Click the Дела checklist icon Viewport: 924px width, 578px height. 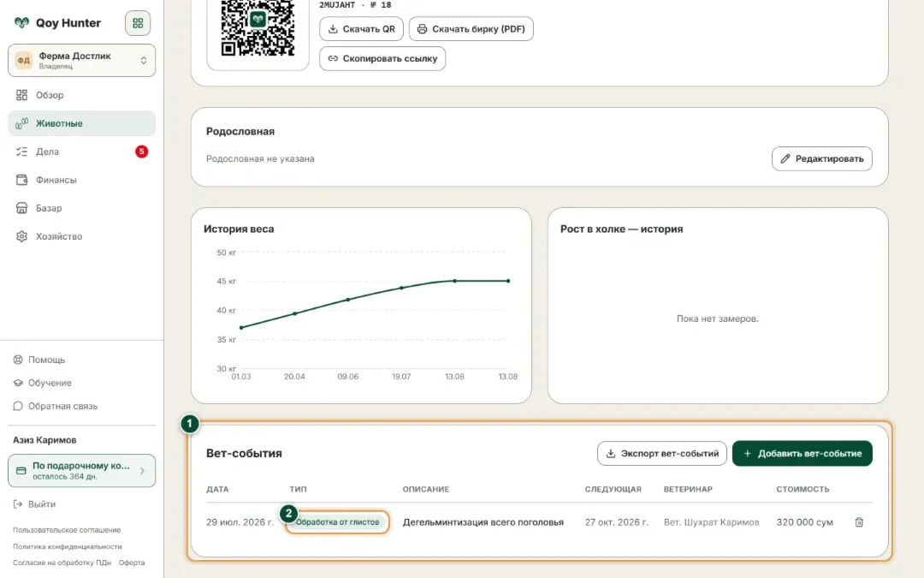click(x=21, y=152)
